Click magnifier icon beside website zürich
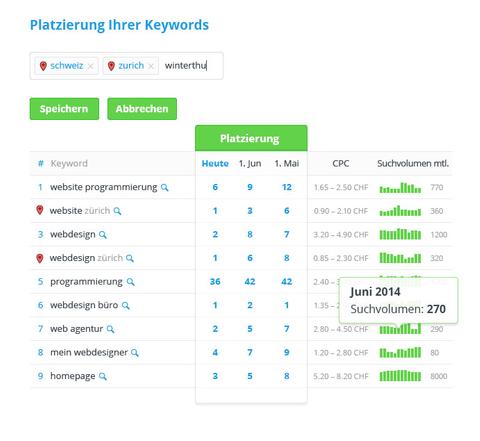480x441 pixels. pos(117,211)
